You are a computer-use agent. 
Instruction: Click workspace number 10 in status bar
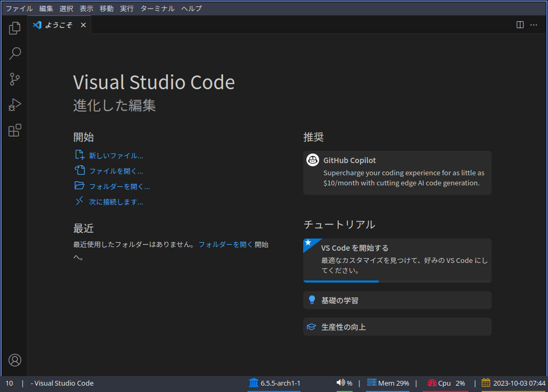[9, 384]
